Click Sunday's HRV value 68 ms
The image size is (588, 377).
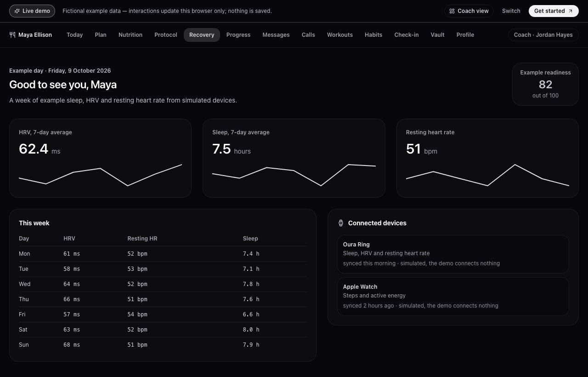coord(72,345)
